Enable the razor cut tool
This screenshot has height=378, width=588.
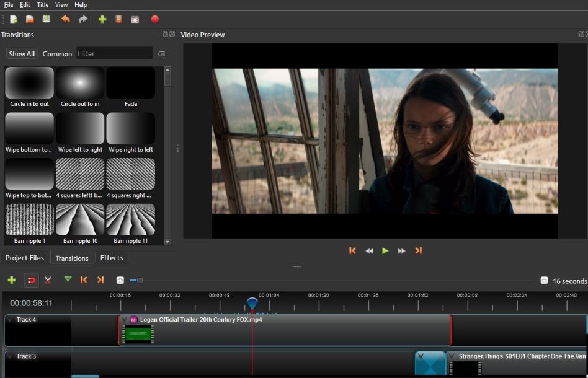tap(48, 280)
